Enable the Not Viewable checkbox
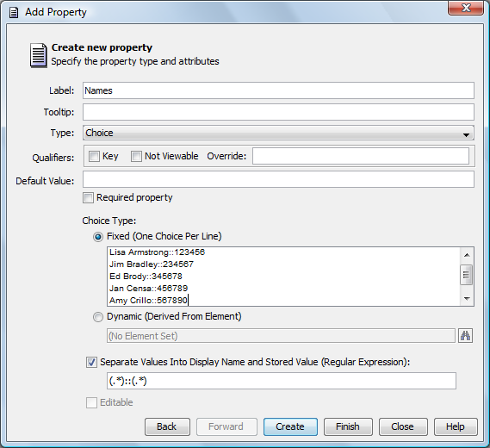The image size is (490, 448). coord(136,156)
